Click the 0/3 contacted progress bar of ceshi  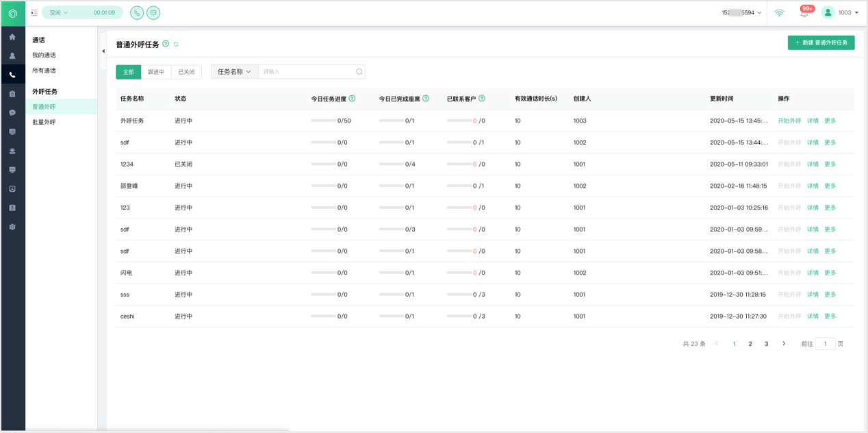point(459,317)
